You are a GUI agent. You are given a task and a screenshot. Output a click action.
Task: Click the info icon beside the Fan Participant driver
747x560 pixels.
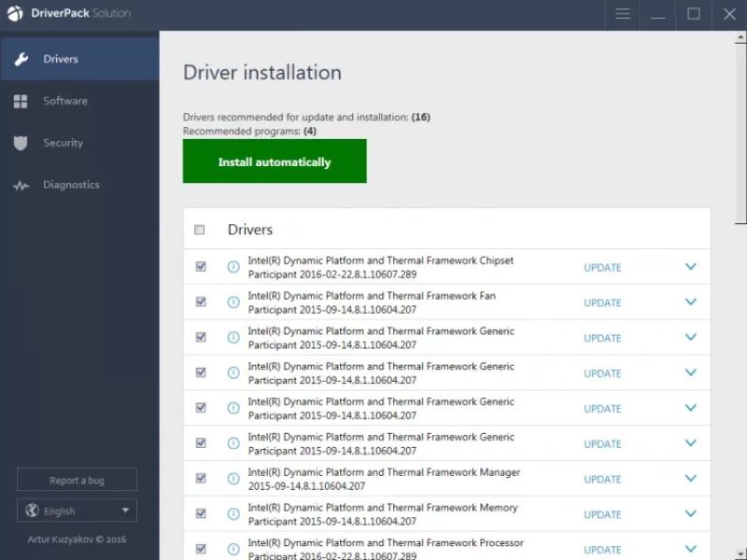pyautogui.click(x=233, y=302)
